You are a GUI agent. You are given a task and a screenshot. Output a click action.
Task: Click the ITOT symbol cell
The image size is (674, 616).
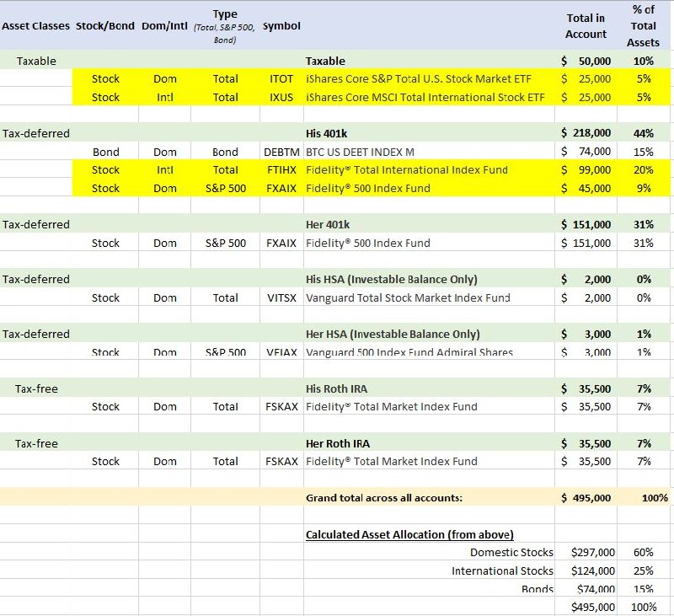(x=281, y=78)
